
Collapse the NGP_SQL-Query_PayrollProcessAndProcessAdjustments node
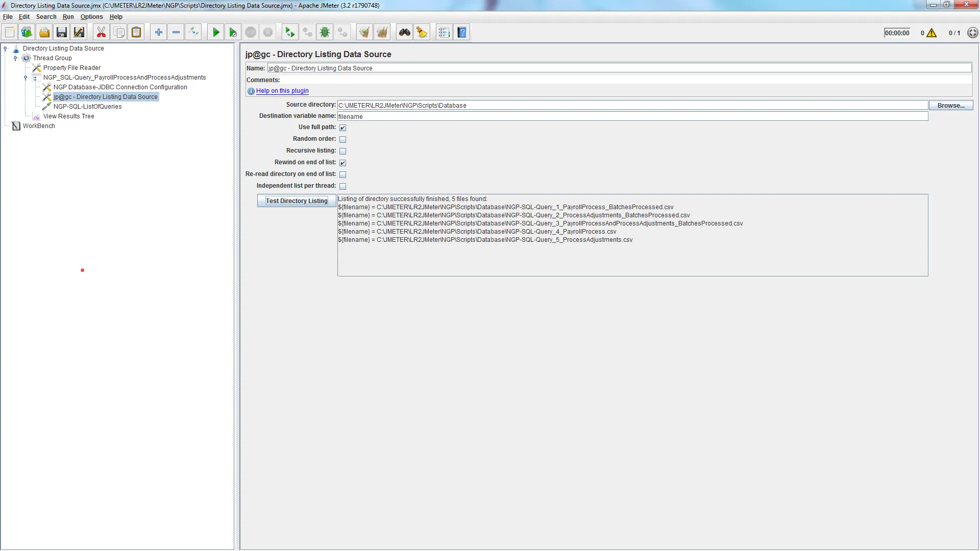[x=26, y=78]
